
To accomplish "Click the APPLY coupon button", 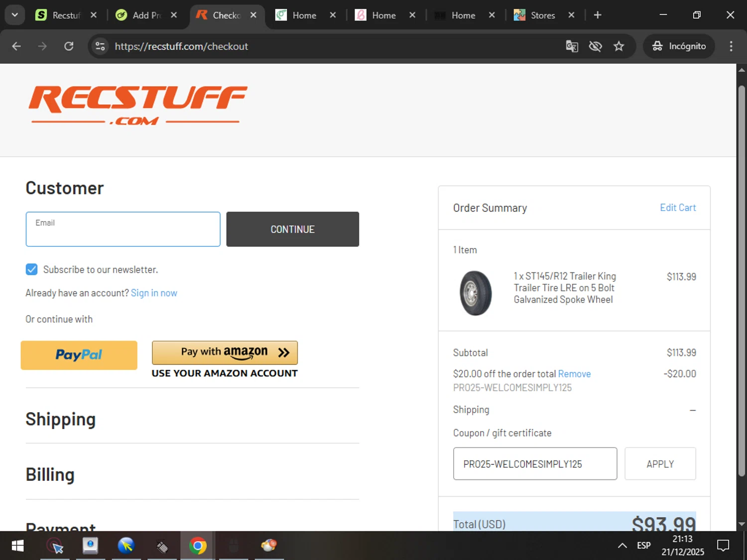I will click(x=660, y=463).
